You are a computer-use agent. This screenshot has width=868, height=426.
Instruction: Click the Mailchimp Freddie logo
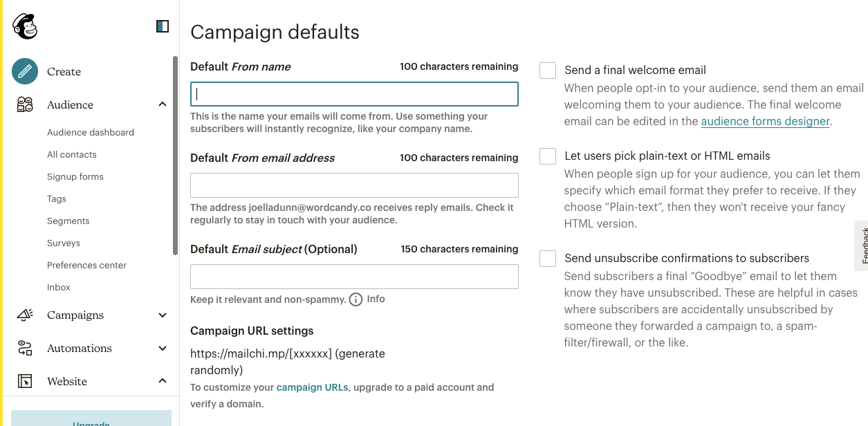click(x=24, y=26)
